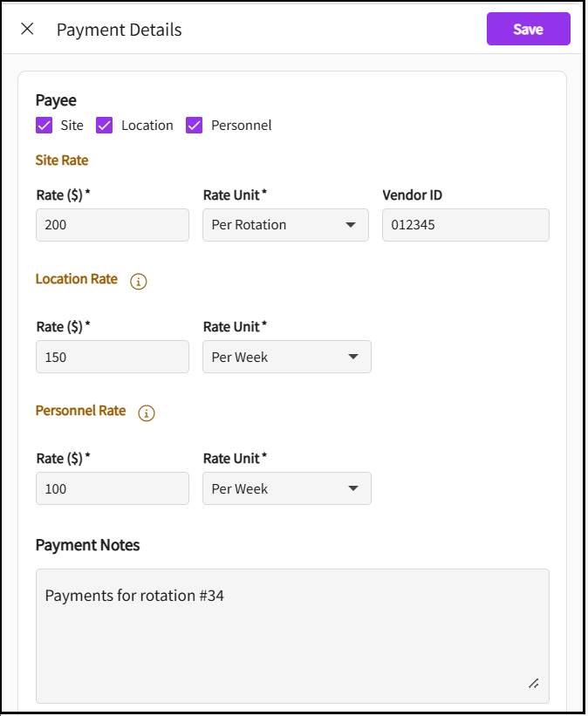The width and height of the screenshot is (588, 716).
Task: Disable the Personnel payee checkbox
Action: point(195,126)
